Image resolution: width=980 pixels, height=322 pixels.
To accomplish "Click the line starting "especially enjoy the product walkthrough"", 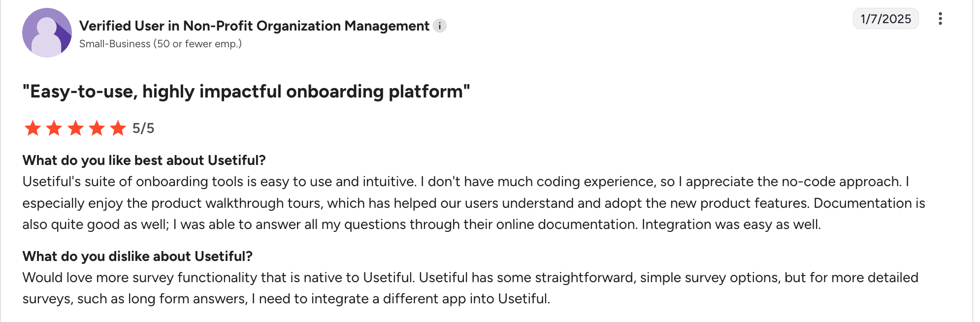I will click(x=473, y=203).
